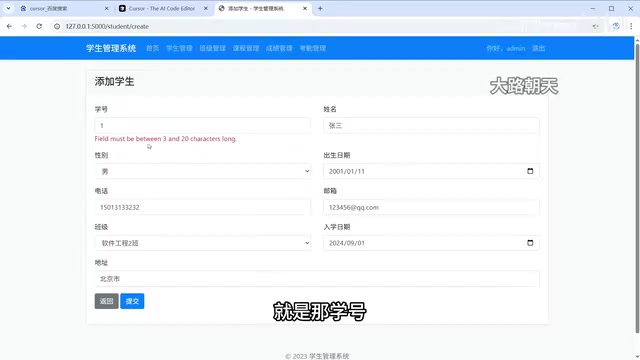Click the browser back arrow
This screenshot has width=640, height=360.
pyautogui.click(x=9, y=26)
